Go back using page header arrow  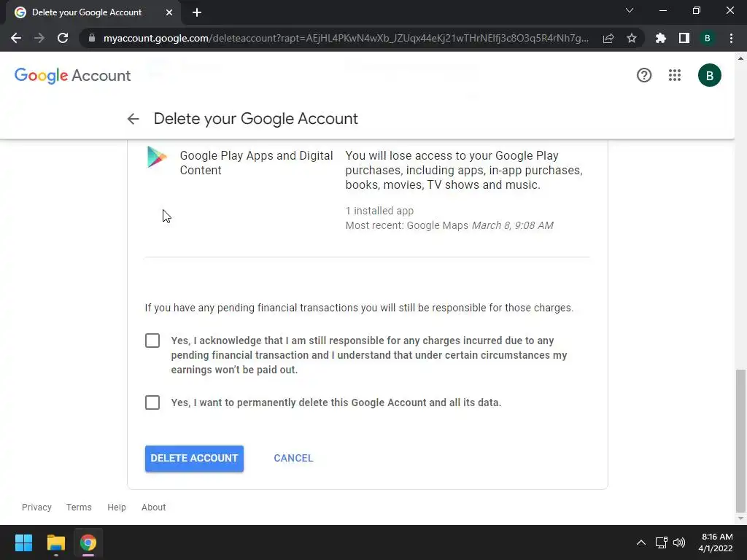pos(133,119)
